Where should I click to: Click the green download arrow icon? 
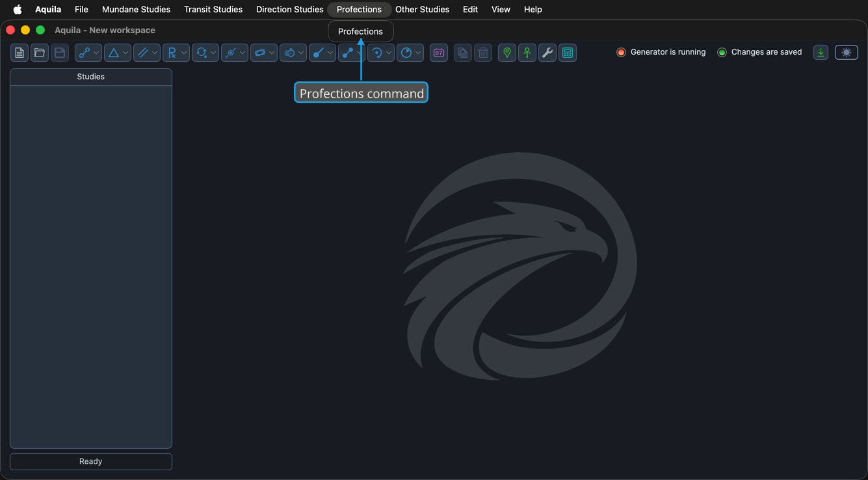[821, 53]
